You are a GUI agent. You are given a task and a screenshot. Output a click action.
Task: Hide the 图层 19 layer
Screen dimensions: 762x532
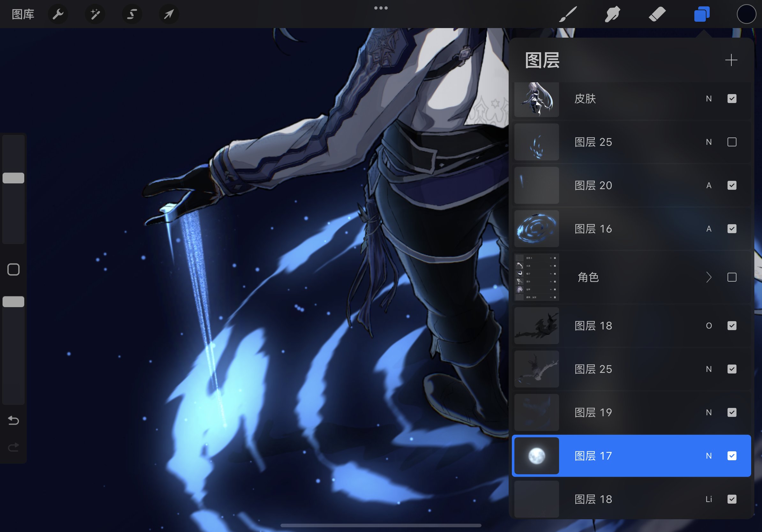point(732,412)
